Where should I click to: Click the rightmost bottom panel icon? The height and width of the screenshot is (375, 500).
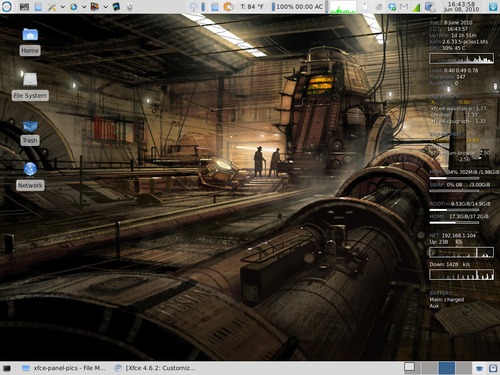(493, 368)
